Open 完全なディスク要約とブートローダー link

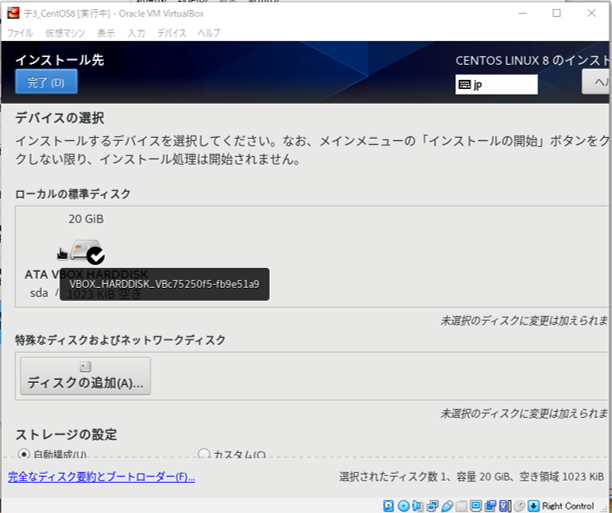coord(101,477)
